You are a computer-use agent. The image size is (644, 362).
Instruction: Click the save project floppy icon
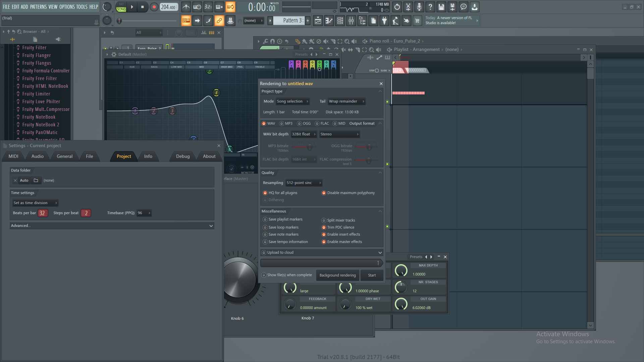coord(441,7)
